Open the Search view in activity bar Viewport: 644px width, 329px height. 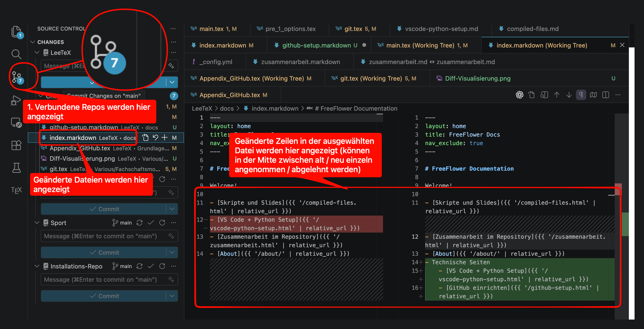[x=16, y=54]
